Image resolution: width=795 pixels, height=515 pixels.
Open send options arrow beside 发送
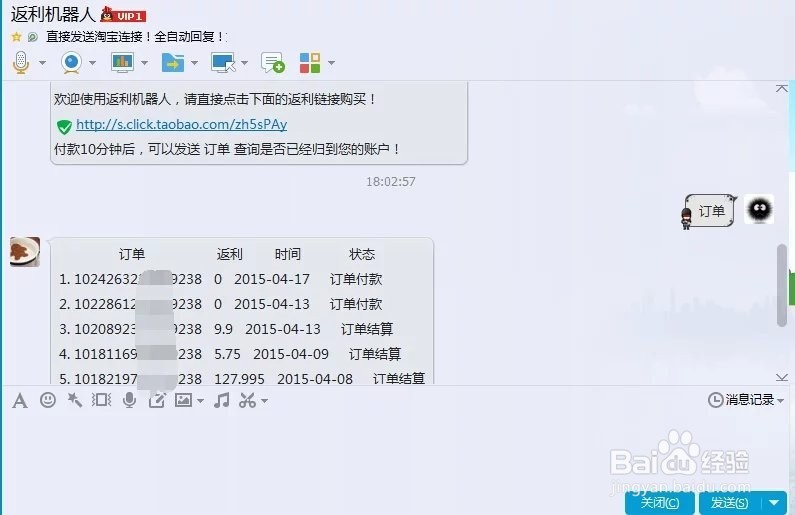coord(774,503)
